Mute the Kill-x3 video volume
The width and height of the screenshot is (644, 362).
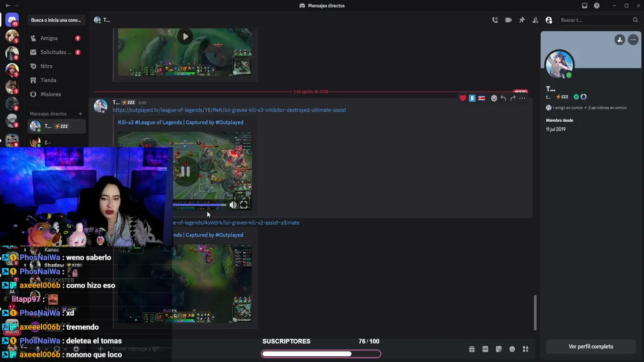pyautogui.click(x=233, y=205)
